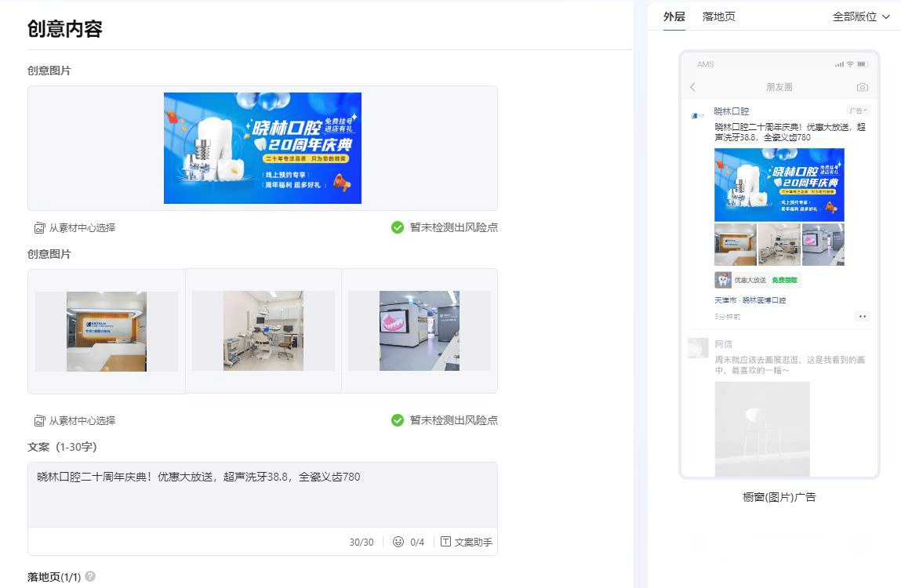
Task: Choose from 素材中心 for the three photos
Action: click(x=75, y=421)
